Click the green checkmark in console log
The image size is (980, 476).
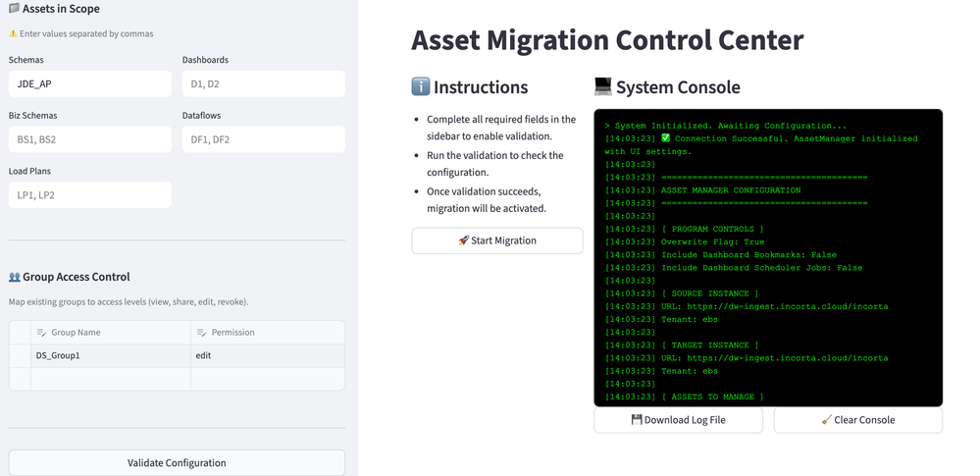pos(666,138)
